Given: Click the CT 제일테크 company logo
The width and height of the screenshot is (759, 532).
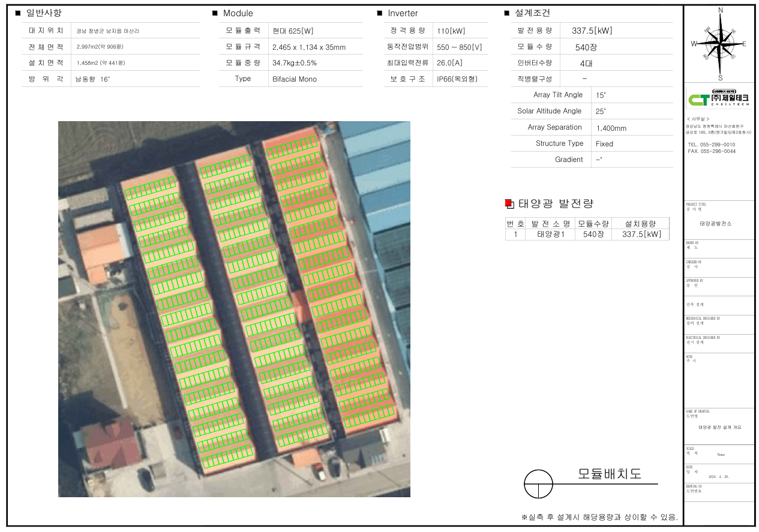Looking at the screenshot, I should (x=719, y=99).
